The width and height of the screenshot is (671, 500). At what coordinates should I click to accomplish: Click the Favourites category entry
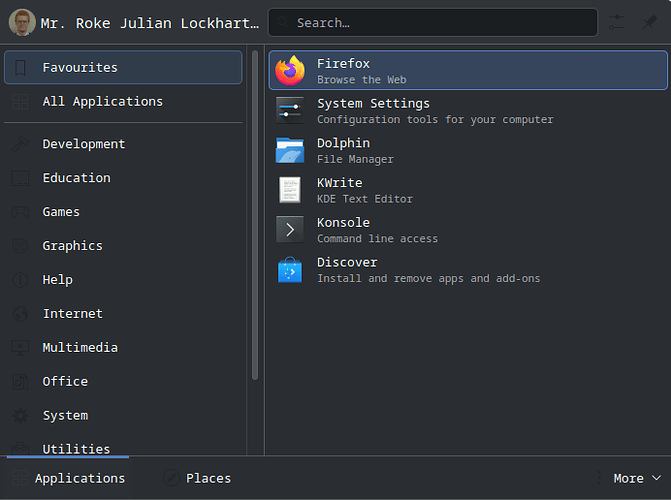pyautogui.click(x=123, y=67)
